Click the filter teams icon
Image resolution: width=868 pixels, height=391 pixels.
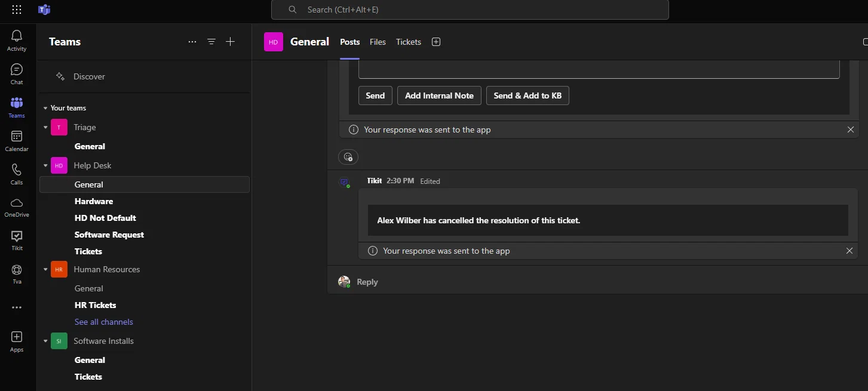point(211,42)
